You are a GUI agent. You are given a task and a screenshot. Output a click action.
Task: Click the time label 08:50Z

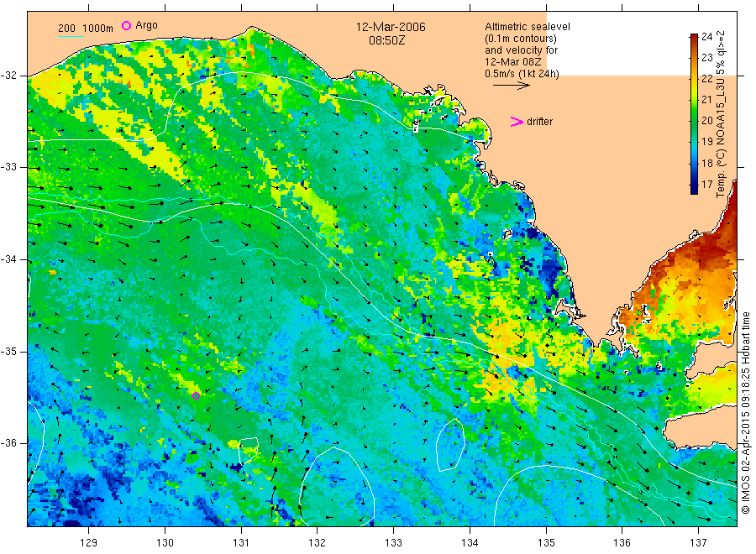(x=387, y=41)
